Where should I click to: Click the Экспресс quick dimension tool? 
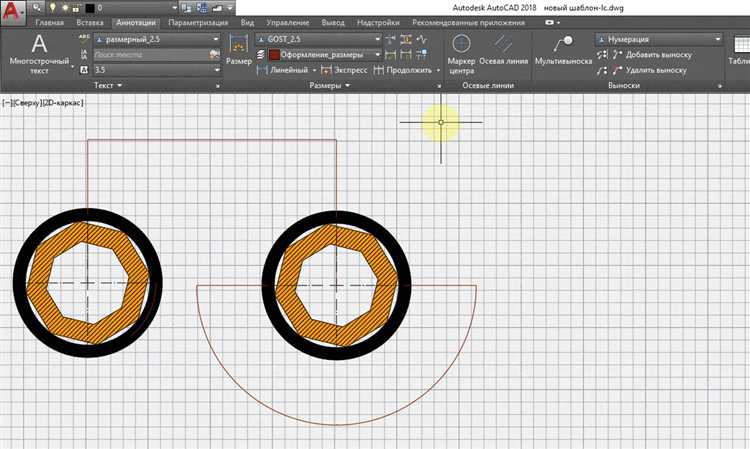click(x=344, y=70)
